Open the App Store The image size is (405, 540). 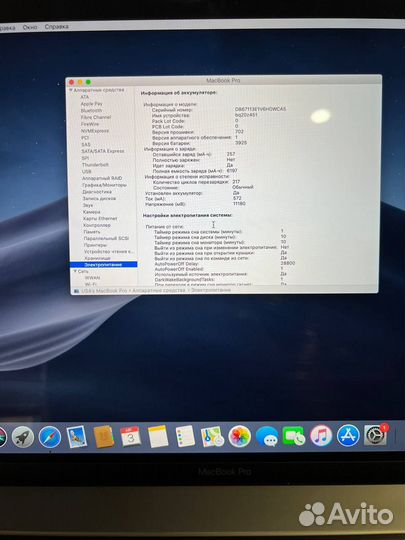click(x=348, y=436)
